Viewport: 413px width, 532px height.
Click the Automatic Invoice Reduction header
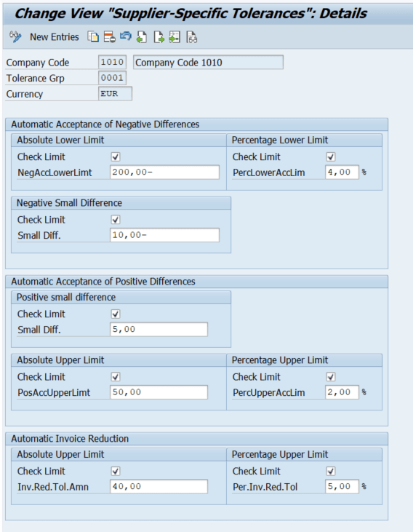pyautogui.click(x=70, y=439)
